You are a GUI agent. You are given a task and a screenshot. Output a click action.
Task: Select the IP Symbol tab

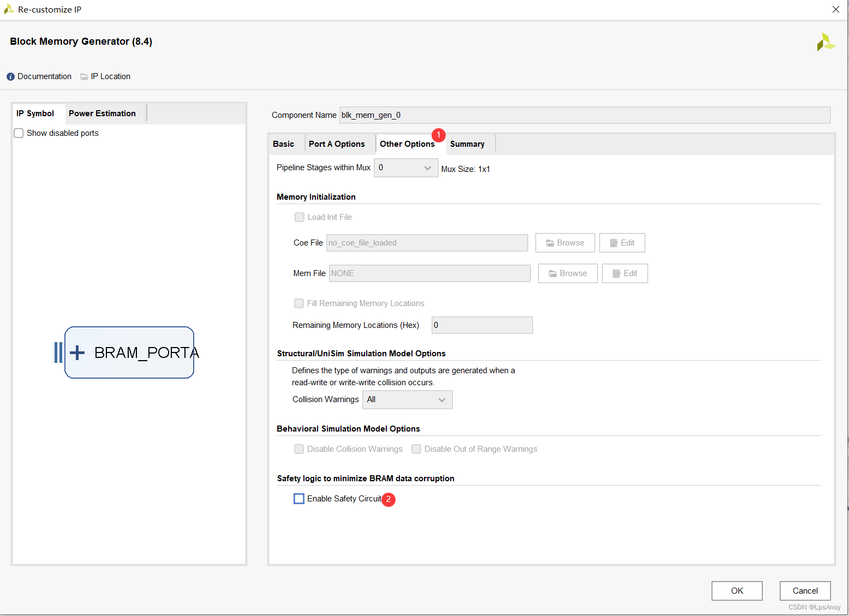[x=35, y=113]
